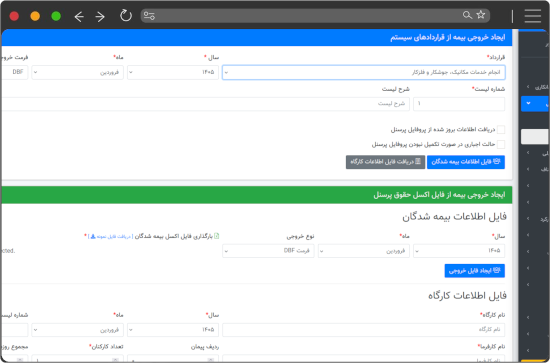550x363 pixels.
Task: Open the نوع خروجی dropdown showing فرمت DBF
Action: click(268, 251)
